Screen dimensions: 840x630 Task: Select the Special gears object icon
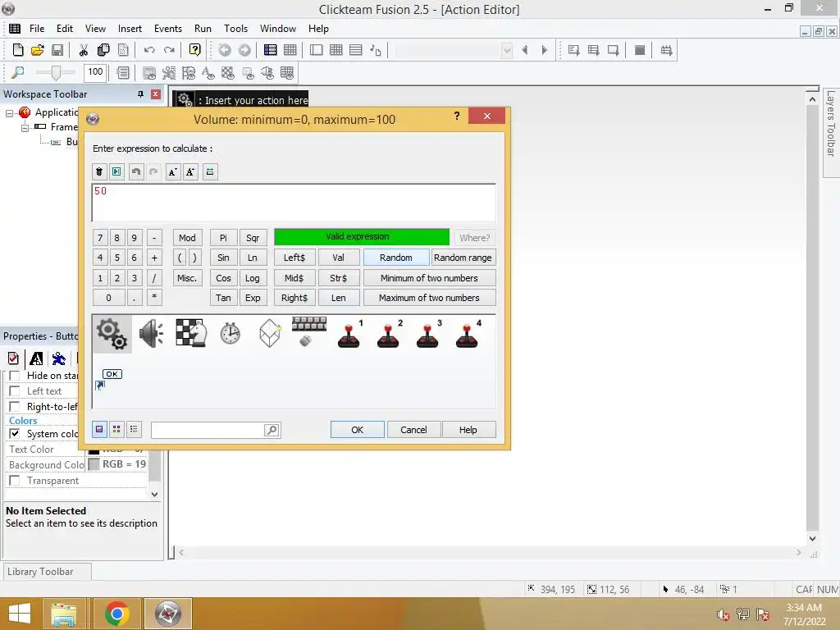pos(112,335)
